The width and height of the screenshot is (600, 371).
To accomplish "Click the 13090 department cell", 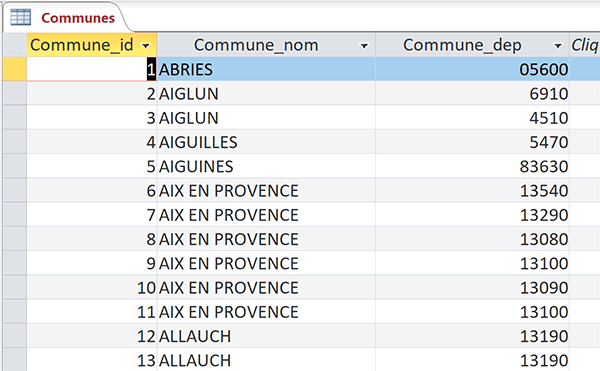I will (472, 288).
